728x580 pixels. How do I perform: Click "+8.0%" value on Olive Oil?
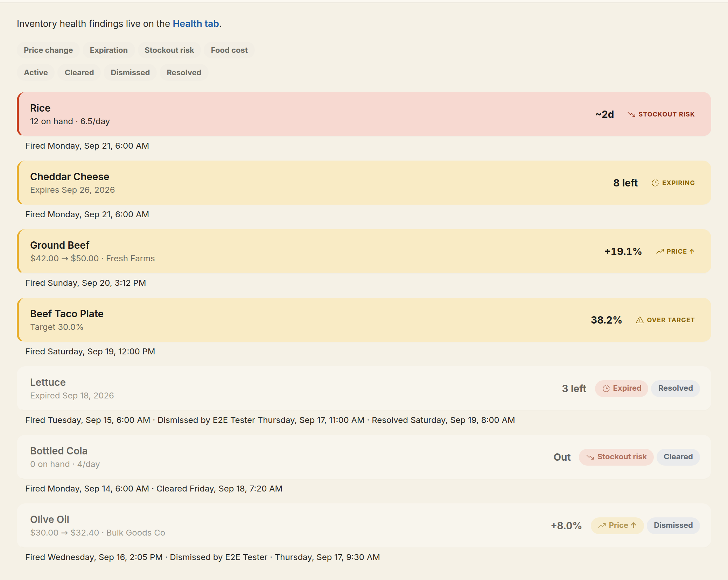click(x=566, y=526)
